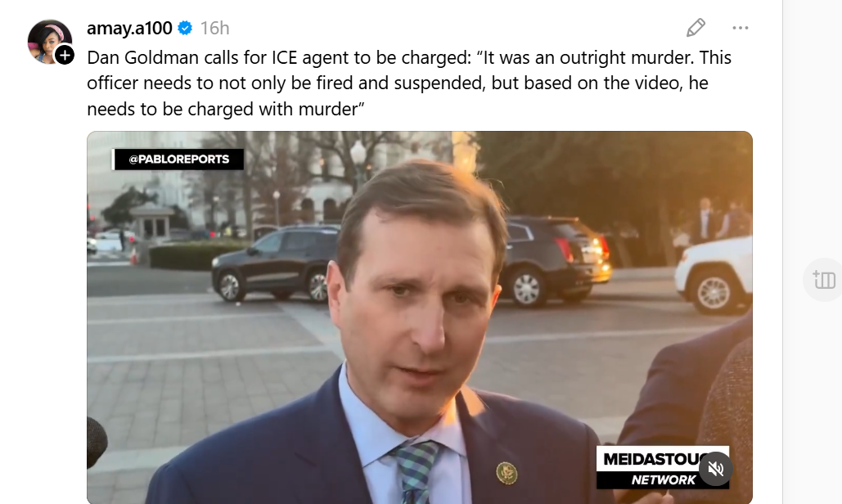Unmute the video with the speaker icon
842x504 pixels.
(x=715, y=469)
